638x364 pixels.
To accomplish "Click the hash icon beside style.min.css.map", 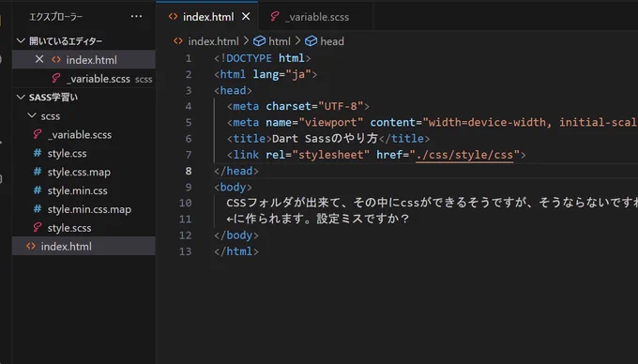I will (x=38, y=209).
